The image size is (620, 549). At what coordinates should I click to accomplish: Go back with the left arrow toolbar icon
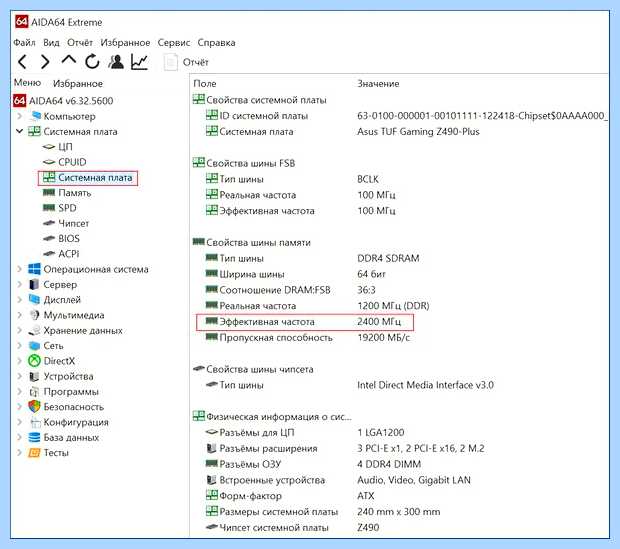[23, 62]
